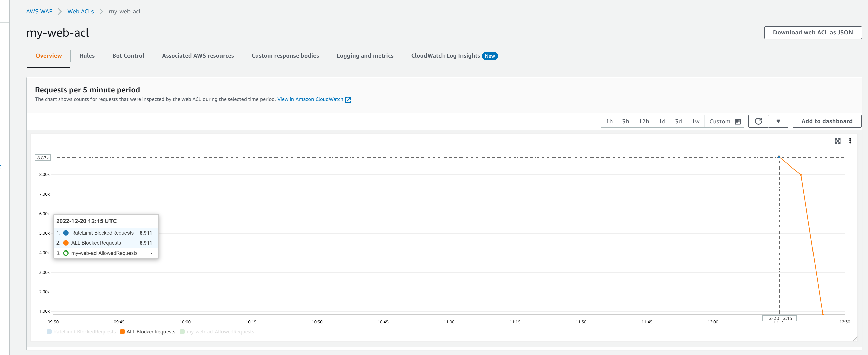Select the 3h time range
The image size is (868, 355).
[x=625, y=121]
